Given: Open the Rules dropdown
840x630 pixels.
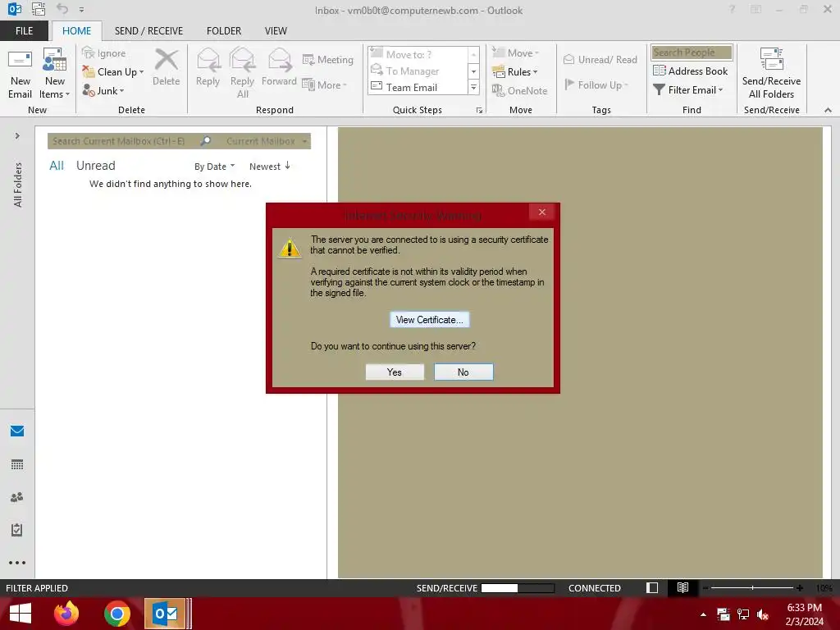Looking at the screenshot, I should (515, 72).
